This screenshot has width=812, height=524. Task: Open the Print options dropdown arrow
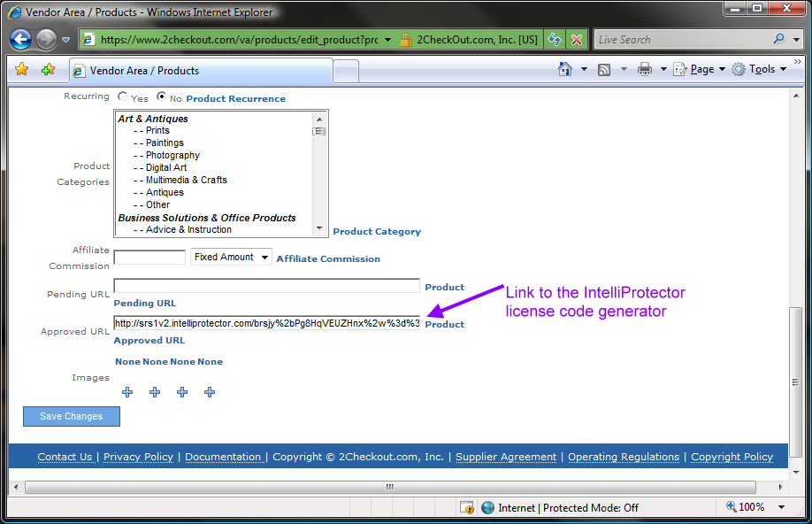tap(663, 69)
